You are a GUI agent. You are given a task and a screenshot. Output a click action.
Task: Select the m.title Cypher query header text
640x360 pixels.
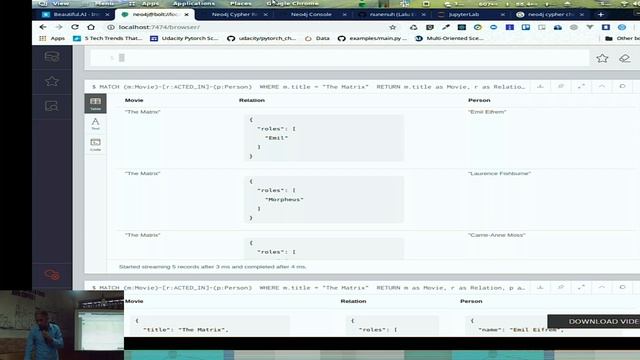coord(309,87)
